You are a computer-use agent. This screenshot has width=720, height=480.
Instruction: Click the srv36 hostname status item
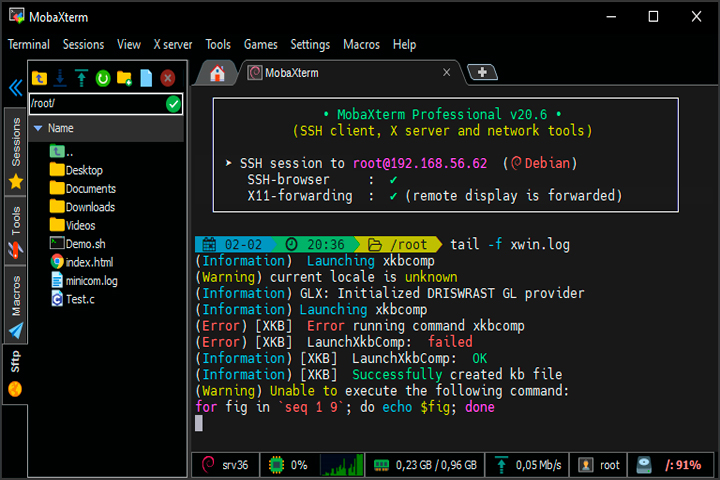225,465
